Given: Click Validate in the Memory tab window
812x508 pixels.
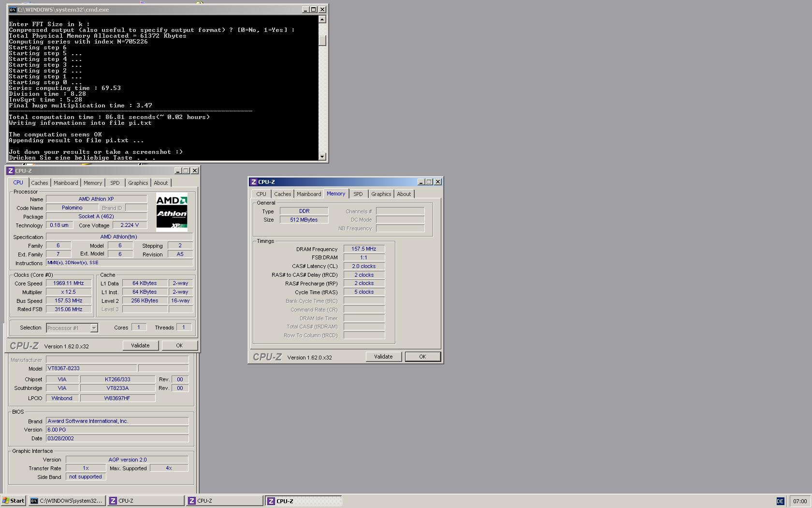Looking at the screenshot, I should coord(383,357).
